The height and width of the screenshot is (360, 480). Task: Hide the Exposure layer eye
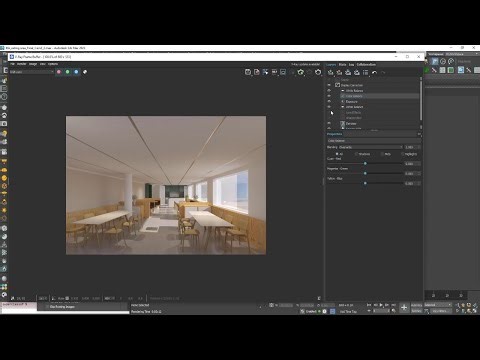coord(329,101)
